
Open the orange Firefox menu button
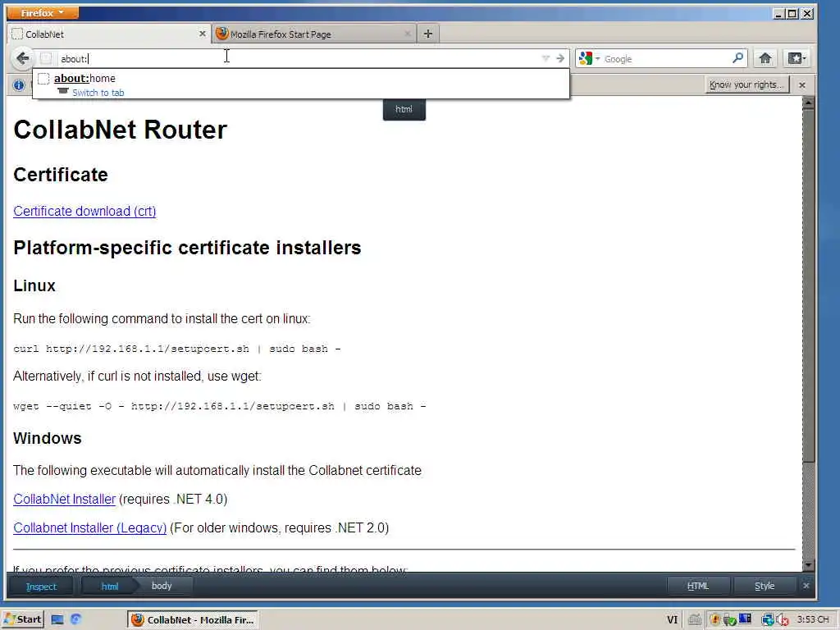coord(43,12)
